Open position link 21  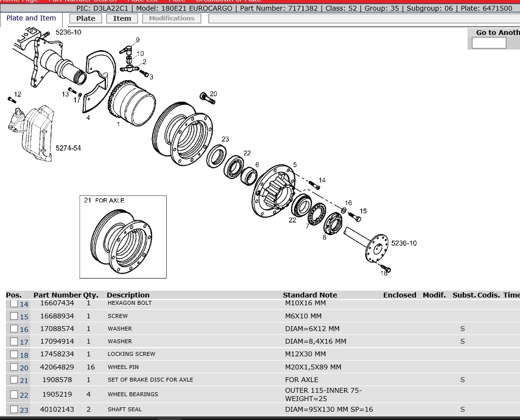pos(24,381)
